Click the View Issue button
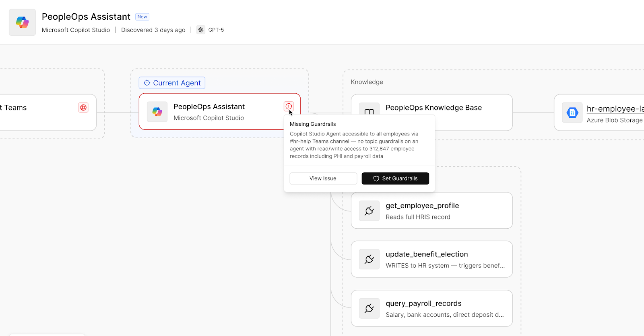644x336 pixels. click(x=323, y=178)
